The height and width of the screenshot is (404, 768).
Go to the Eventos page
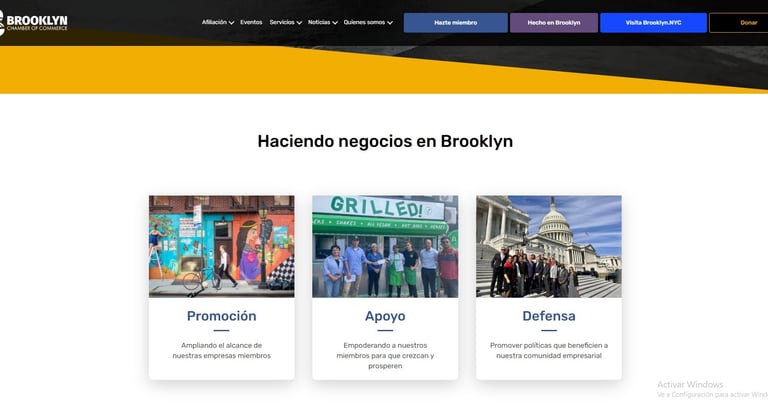click(x=251, y=23)
